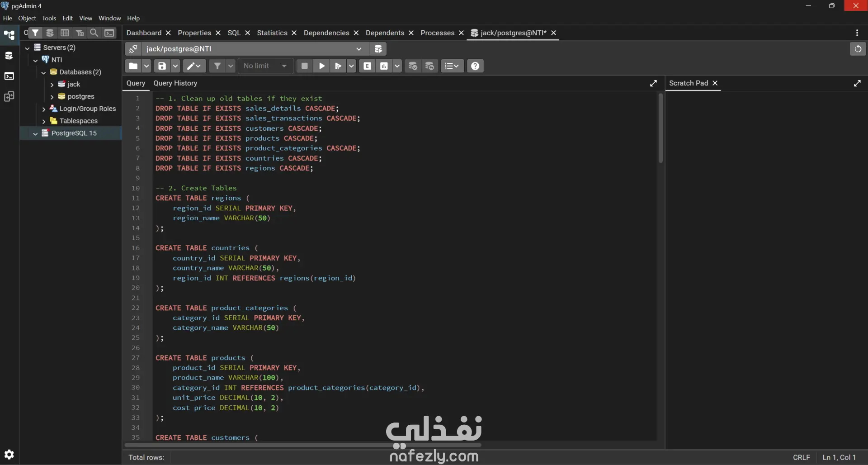Open the Window menu
The image size is (868, 465).
pos(110,18)
